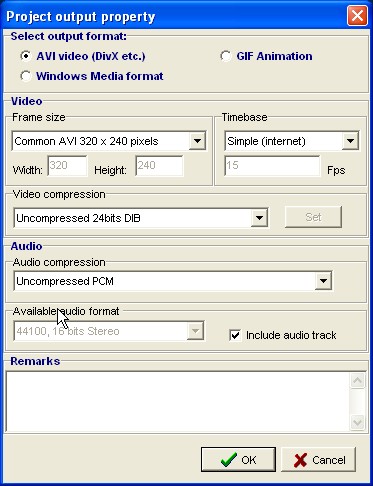Click the Width input field
373x486 pixels.
click(x=67, y=165)
